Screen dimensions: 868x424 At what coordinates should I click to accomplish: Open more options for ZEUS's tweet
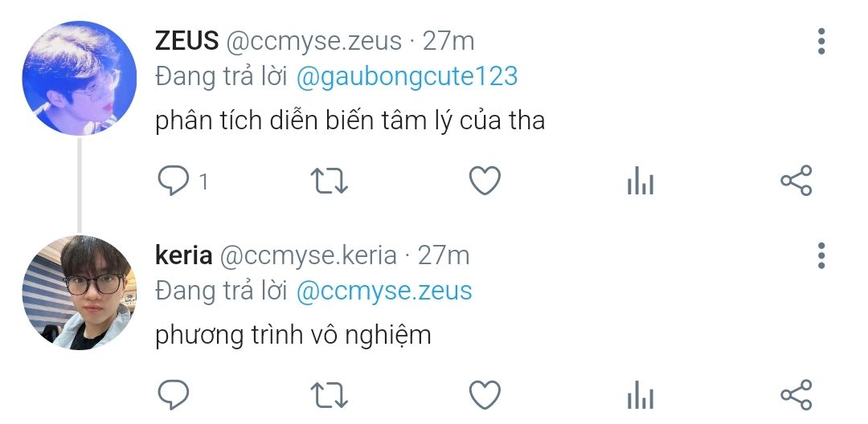click(821, 41)
